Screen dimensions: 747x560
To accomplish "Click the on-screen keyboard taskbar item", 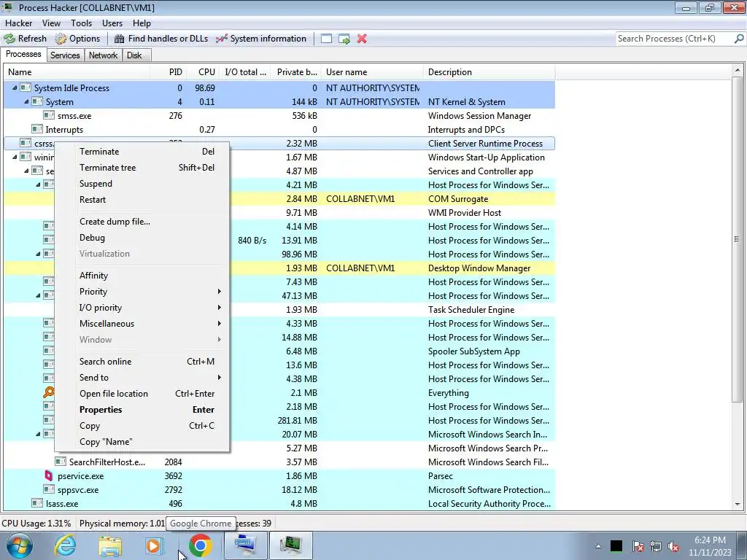I will pos(245,545).
